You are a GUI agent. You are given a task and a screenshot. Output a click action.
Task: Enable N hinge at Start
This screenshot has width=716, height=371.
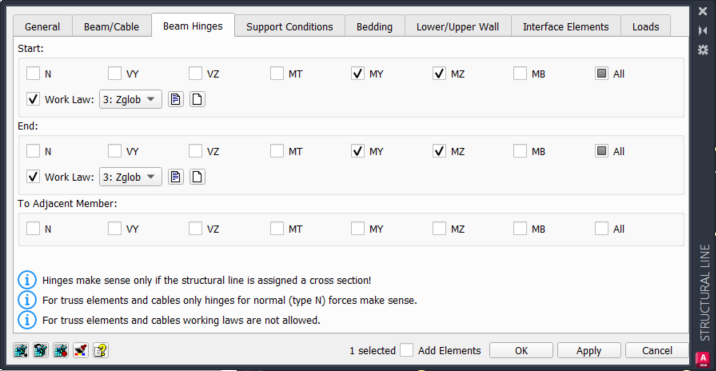(33, 73)
